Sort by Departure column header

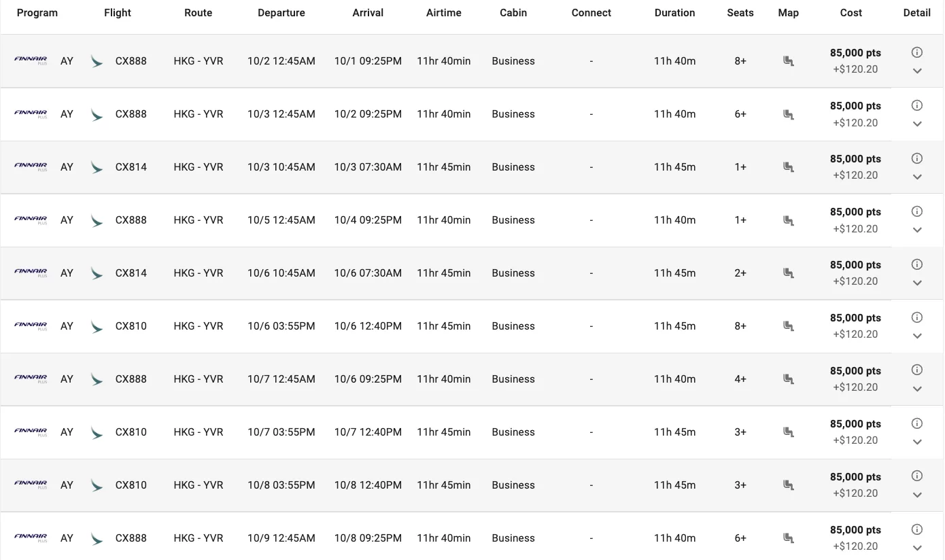click(281, 13)
